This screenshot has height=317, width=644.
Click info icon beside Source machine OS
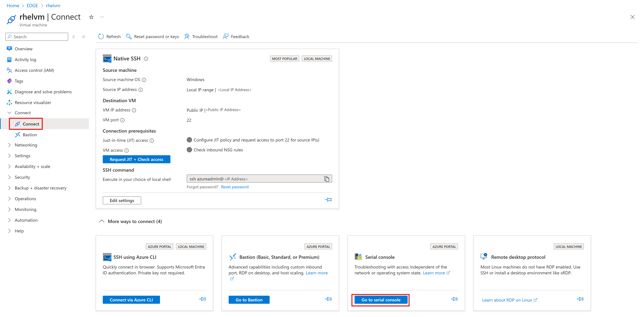coord(144,80)
